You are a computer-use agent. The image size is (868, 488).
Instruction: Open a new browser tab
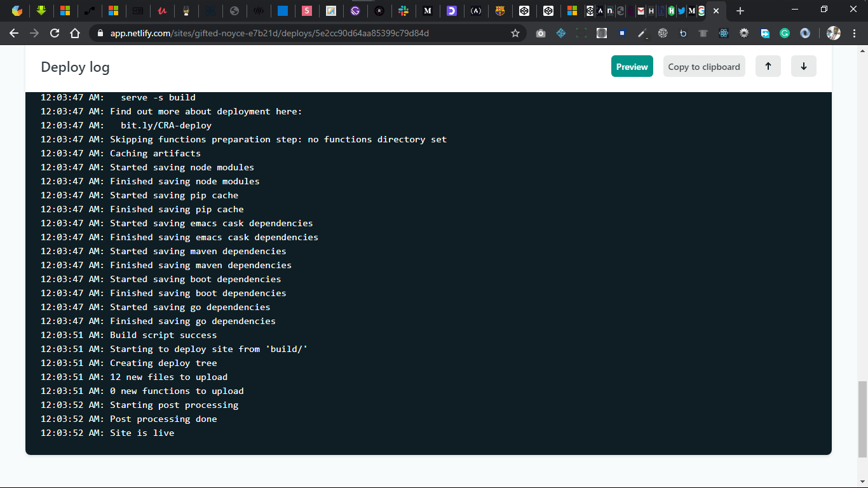[x=740, y=11]
